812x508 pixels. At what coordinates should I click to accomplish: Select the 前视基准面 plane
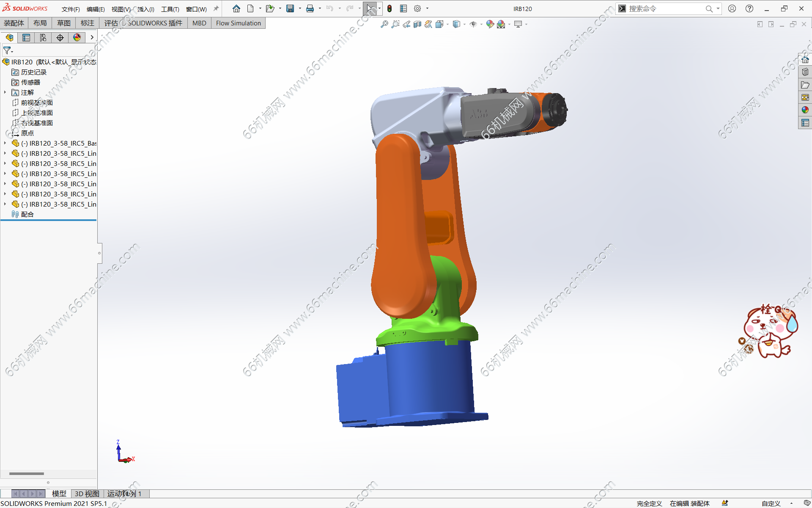coord(37,102)
